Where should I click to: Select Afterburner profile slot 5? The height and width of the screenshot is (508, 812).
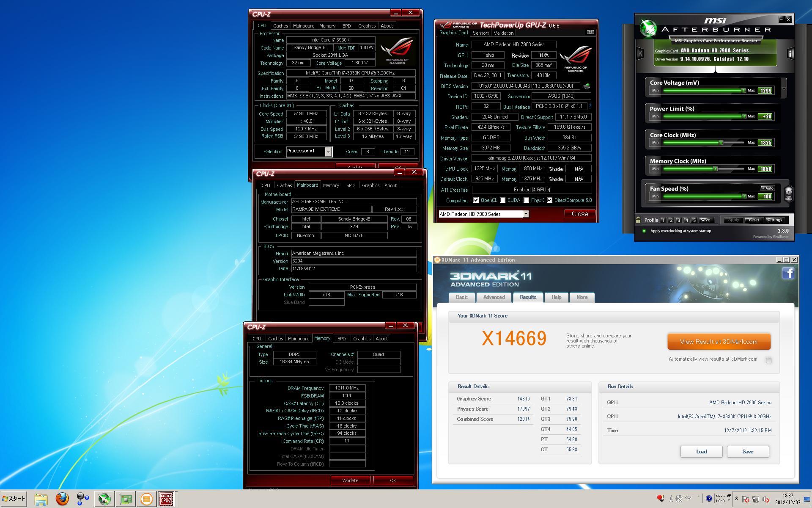[x=694, y=220]
